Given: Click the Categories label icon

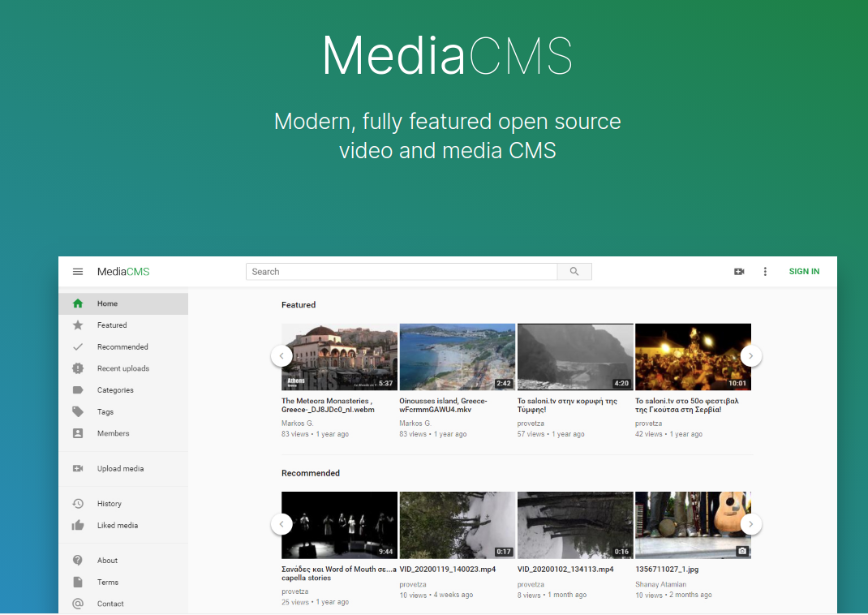Looking at the screenshot, I should [x=78, y=390].
